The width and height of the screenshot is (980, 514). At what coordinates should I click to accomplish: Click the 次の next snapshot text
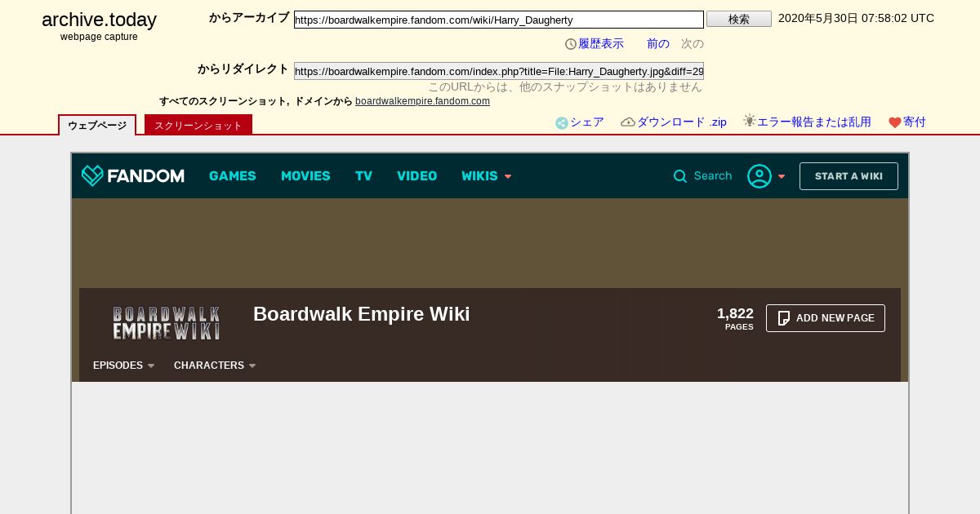(693, 44)
